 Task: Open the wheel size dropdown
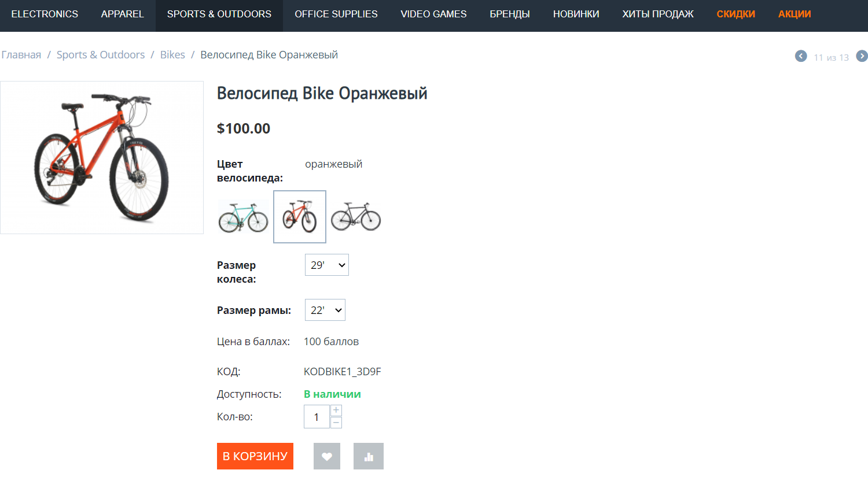tap(327, 265)
